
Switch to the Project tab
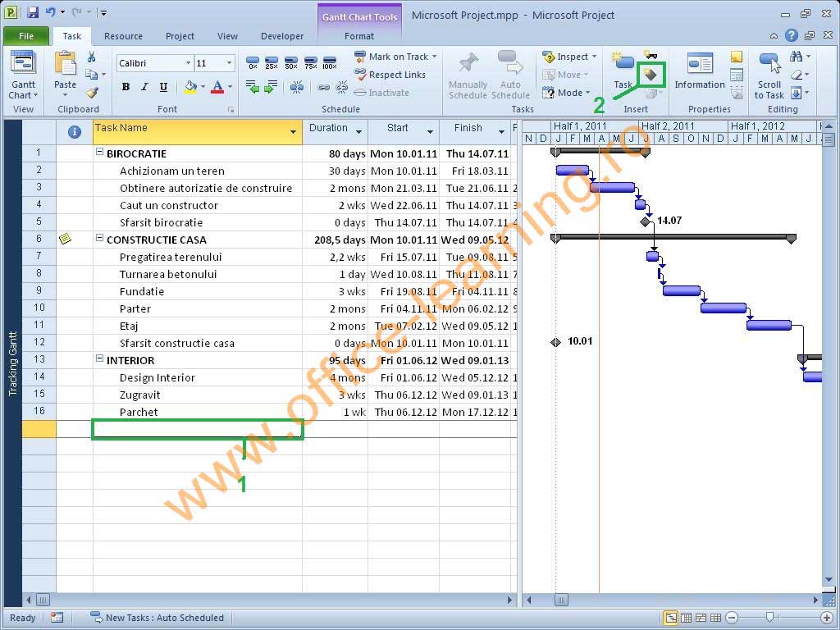click(180, 36)
